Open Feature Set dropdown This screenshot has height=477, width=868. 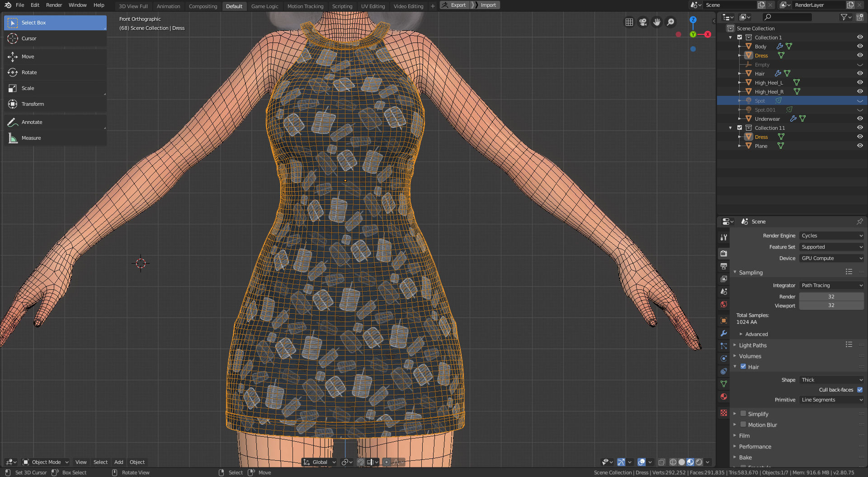(x=831, y=247)
